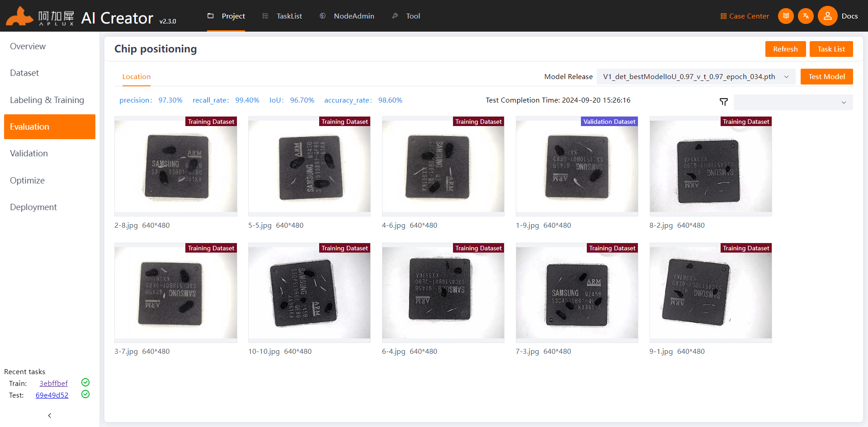Open Deployment in the sidebar
This screenshot has width=868, height=427.
[x=50, y=207]
